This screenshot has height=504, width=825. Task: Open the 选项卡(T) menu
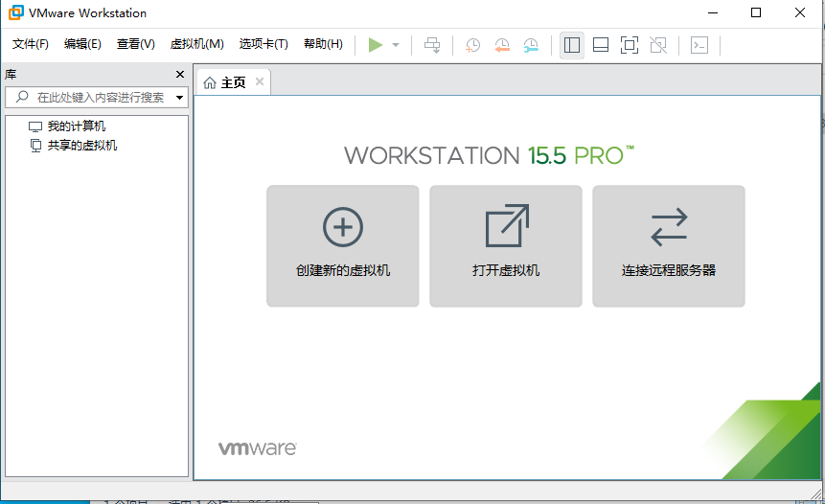coord(264,44)
